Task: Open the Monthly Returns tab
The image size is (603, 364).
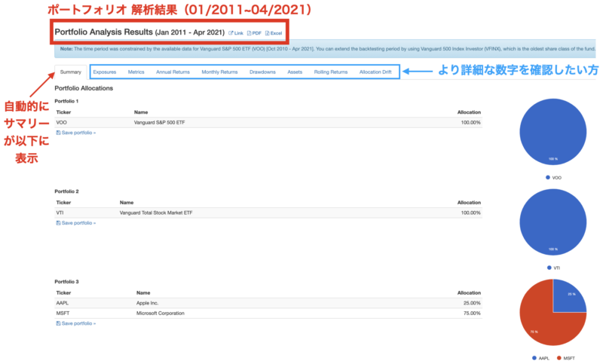Action: (x=219, y=72)
